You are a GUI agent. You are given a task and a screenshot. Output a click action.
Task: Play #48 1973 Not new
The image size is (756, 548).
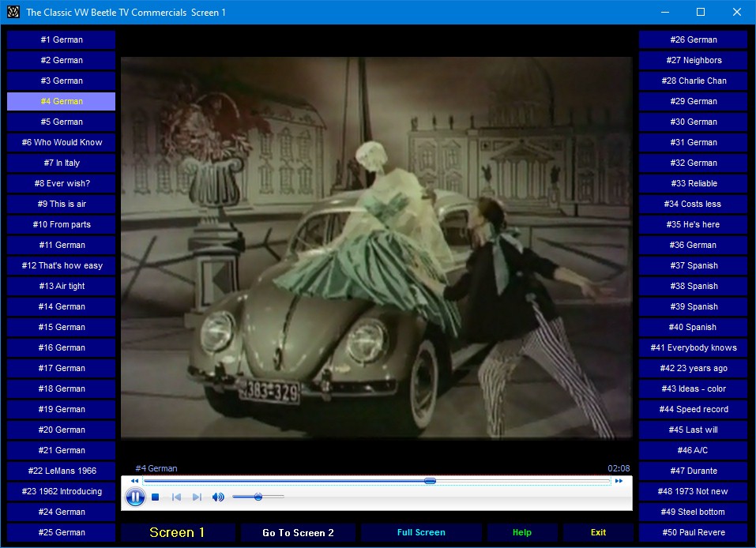coord(693,491)
